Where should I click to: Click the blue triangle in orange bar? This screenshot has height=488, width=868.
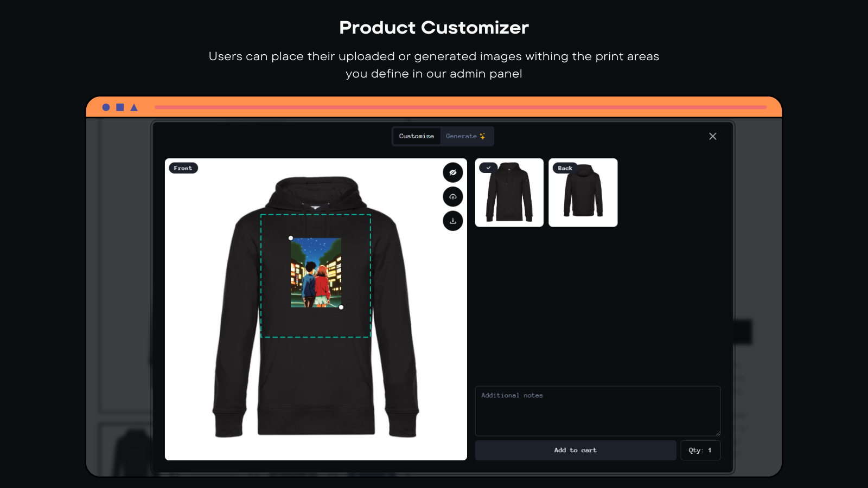click(134, 107)
